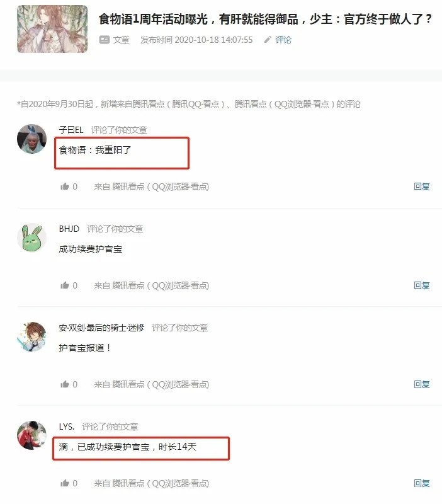Viewport: 442px width, 504px height.
Task: Reply to BHJD's comment
Action: point(421,285)
